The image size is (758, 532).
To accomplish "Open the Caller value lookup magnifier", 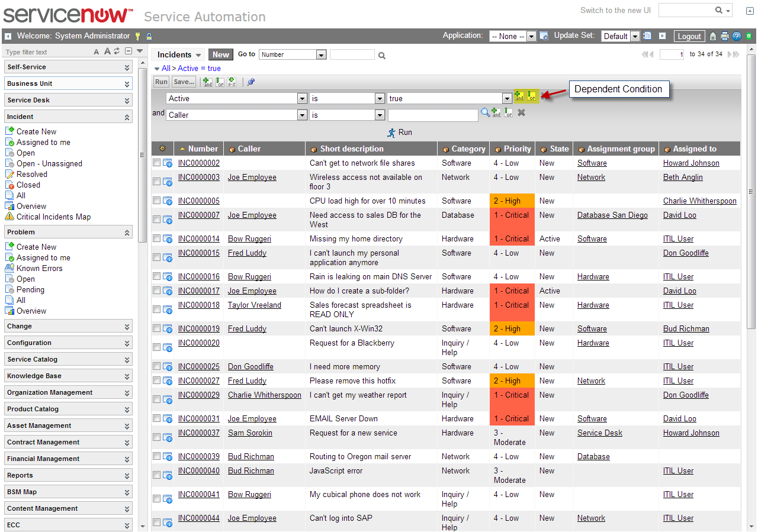I will tap(485, 112).
